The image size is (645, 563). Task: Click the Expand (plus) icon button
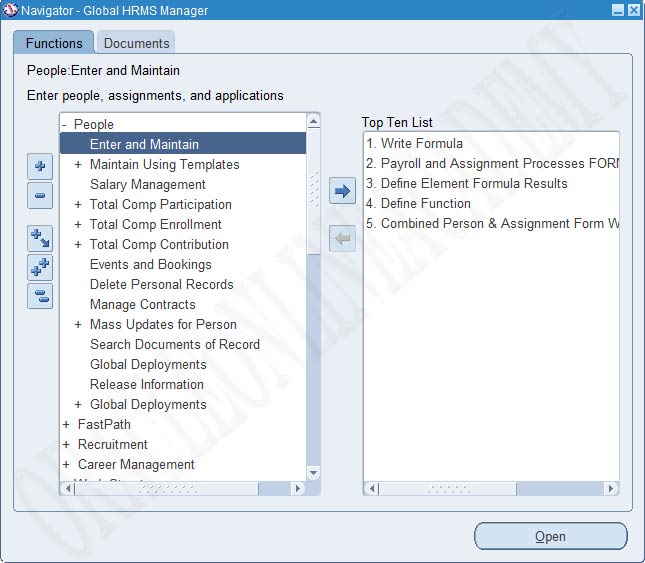[40, 166]
